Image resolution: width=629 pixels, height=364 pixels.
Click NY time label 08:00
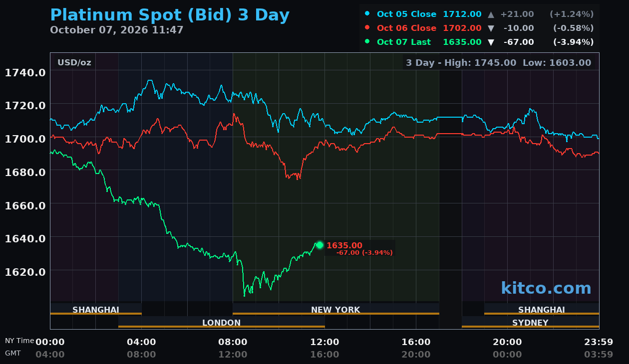pos(233,342)
